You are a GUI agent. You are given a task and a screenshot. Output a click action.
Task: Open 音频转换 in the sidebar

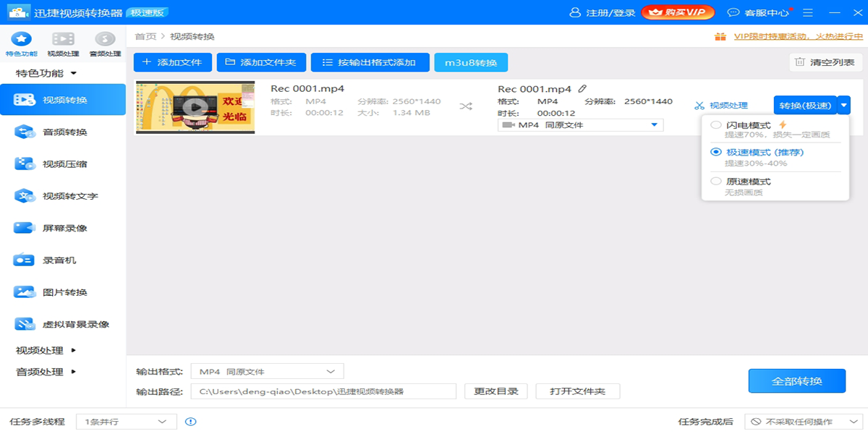coord(64,132)
